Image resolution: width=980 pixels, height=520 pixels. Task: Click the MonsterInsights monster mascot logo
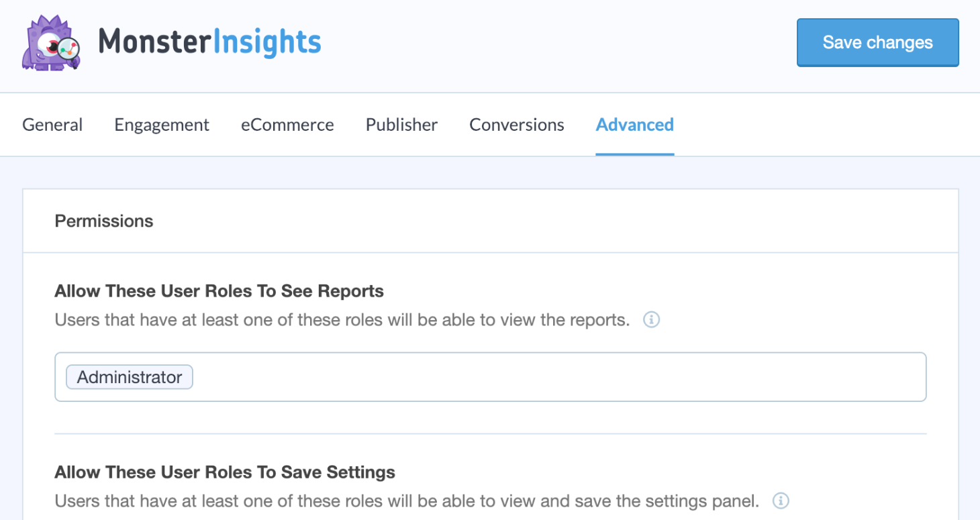(x=50, y=43)
